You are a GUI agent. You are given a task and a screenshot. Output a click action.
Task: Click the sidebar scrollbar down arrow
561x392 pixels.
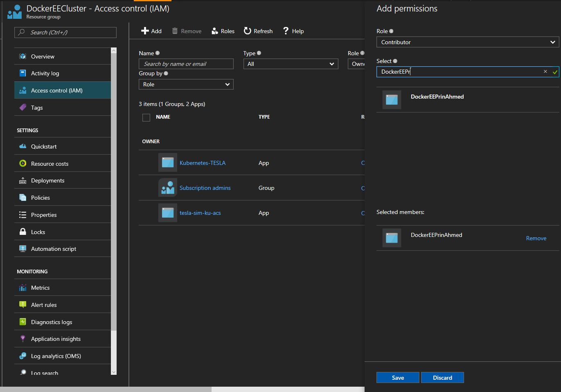pyautogui.click(x=114, y=372)
